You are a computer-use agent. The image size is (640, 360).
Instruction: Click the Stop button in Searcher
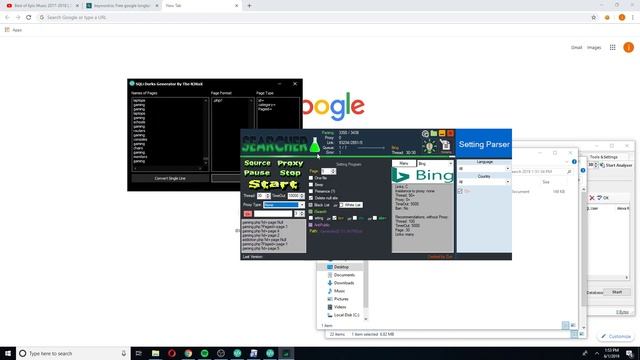pos(290,173)
